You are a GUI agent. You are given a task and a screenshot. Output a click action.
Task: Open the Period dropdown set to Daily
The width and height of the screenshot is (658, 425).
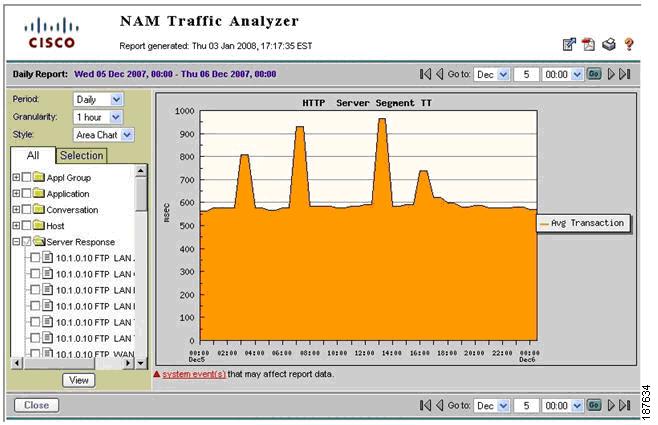98,99
